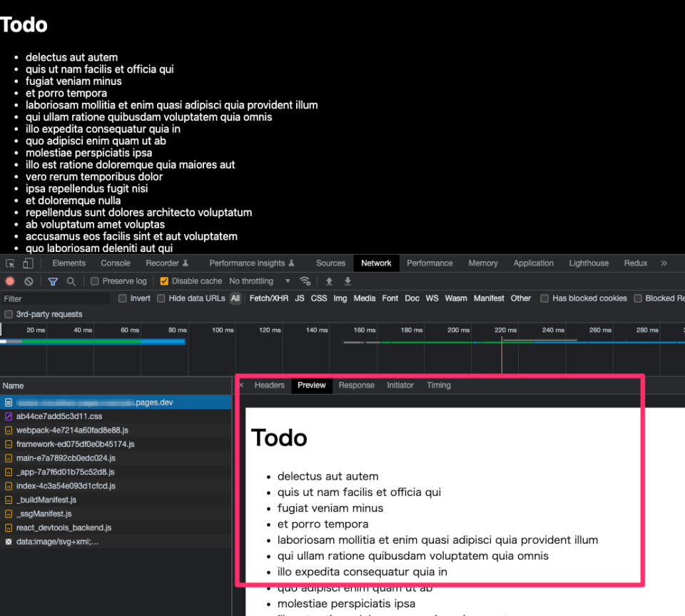Clear the network log with the clear icon
The width and height of the screenshot is (685, 616).
click(x=28, y=281)
